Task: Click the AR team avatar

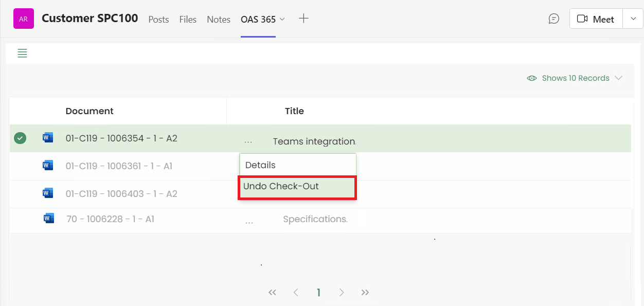Action: tap(23, 19)
